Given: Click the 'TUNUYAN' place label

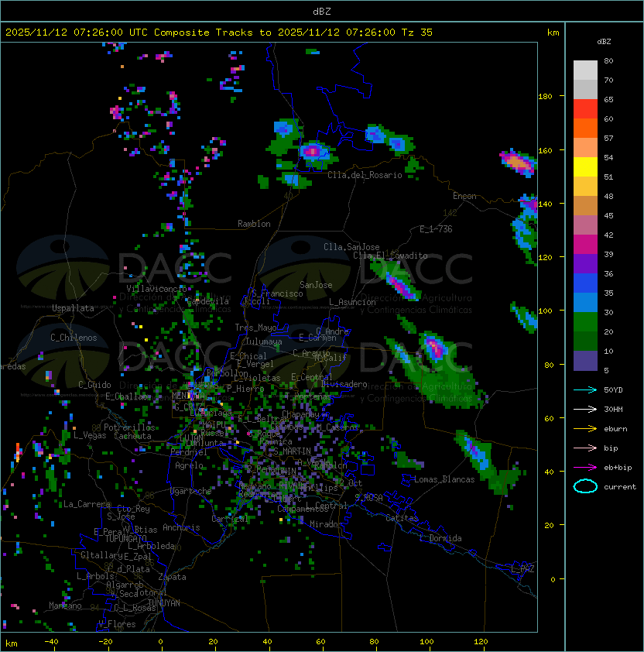Looking at the screenshot, I should pos(164,603).
